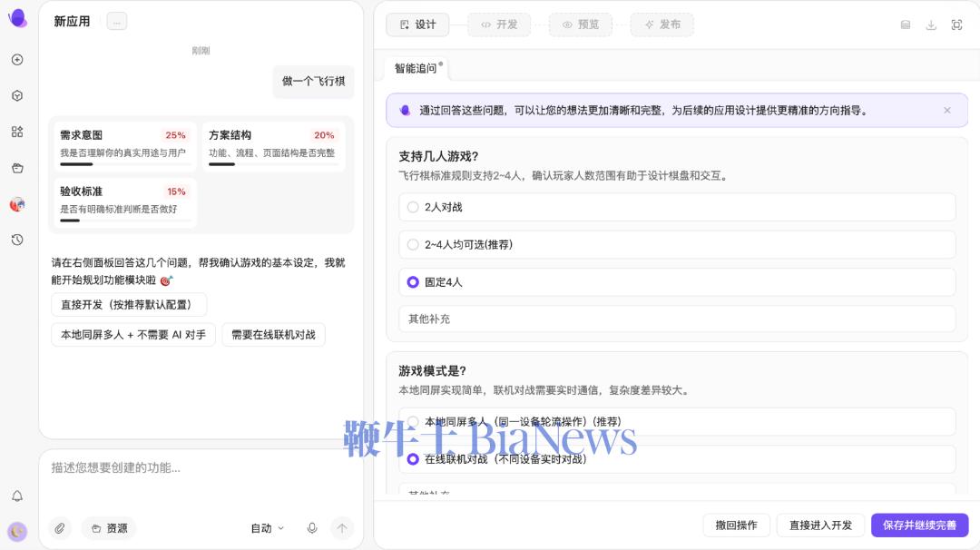Open the 智能追问 tab
The width and height of the screenshot is (980, 550).
tap(417, 69)
